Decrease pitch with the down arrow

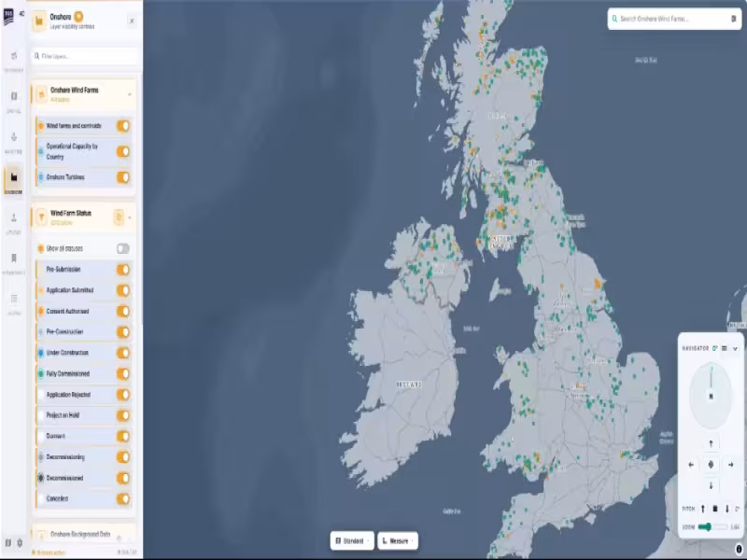pos(727,509)
